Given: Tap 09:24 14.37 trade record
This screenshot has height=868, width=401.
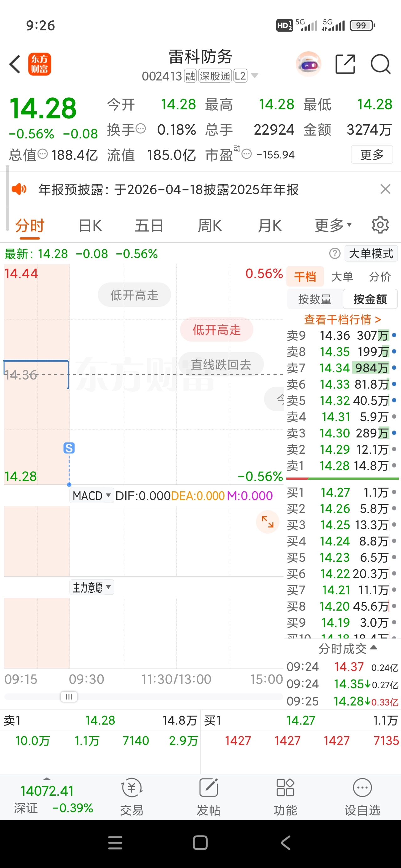Looking at the screenshot, I should click(342, 667).
